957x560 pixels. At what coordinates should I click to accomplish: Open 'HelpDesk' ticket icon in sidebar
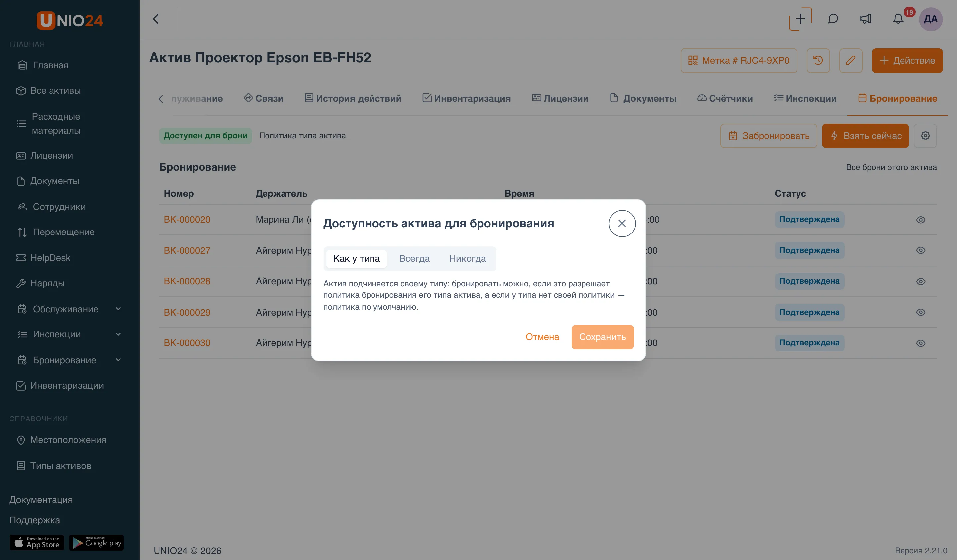[21, 258]
